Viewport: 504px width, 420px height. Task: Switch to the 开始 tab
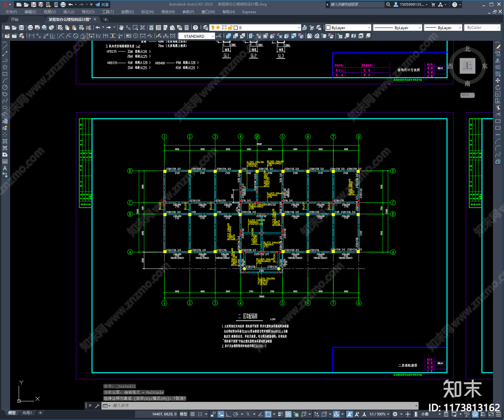[x=14, y=20]
